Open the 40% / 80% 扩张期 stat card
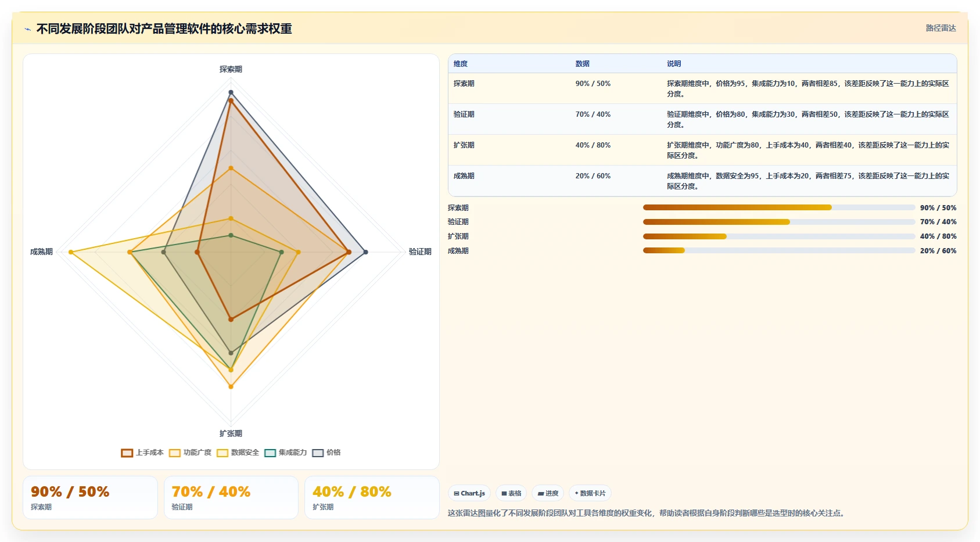 click(372, 498)
